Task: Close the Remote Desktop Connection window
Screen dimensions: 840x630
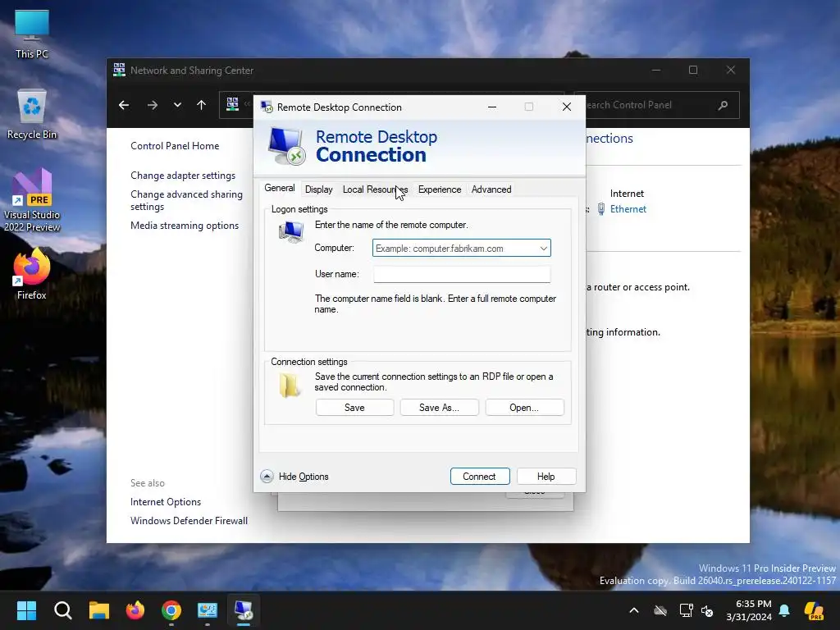Action: 567,107
